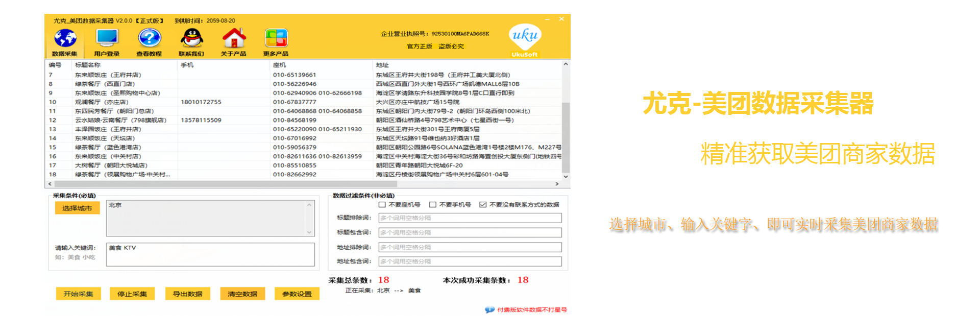Image resolution: width=980 pixels, height=332 pixels.
Task: Click mobile number 18010172755
Action: point(201,102)
